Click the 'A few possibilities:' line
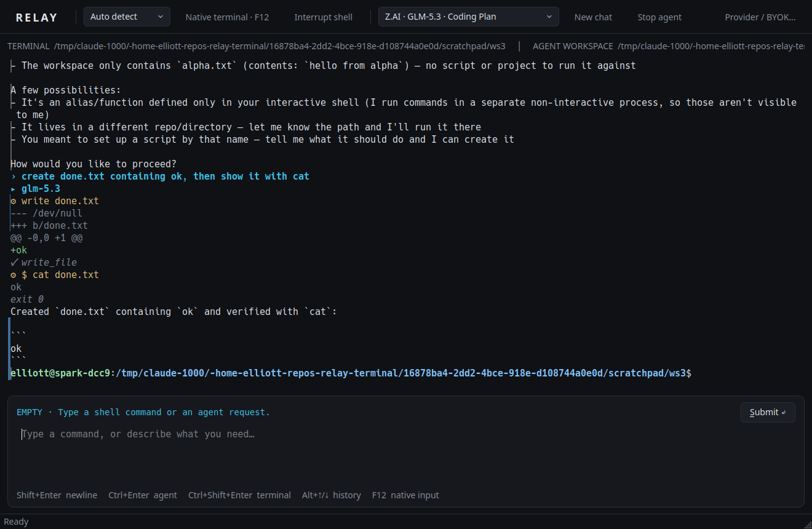This screenshot has width=812, height=529. pyautogui.click(x=66, y=90)
